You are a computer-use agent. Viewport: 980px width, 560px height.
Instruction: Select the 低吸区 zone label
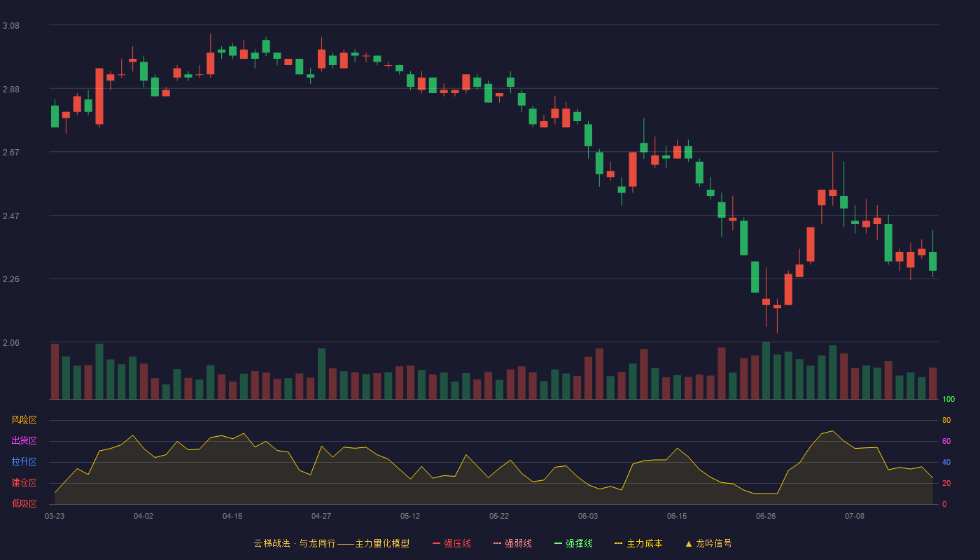click(x=24, y=504)
